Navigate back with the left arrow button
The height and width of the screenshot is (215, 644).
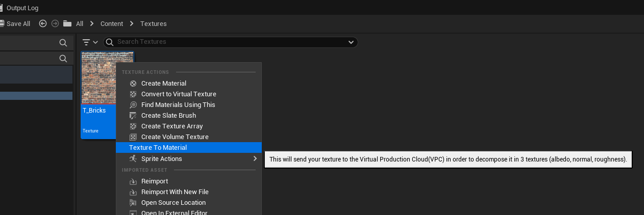click(x=43, y=23)
